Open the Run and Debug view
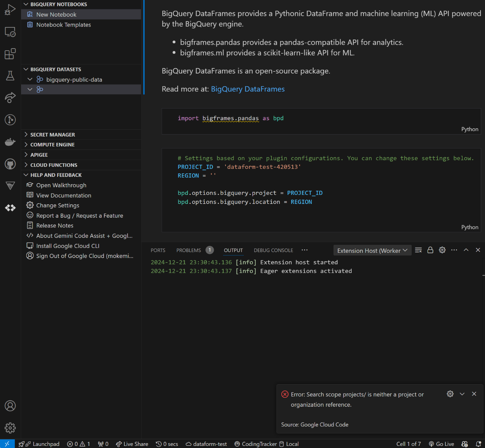 pos(10,10)
